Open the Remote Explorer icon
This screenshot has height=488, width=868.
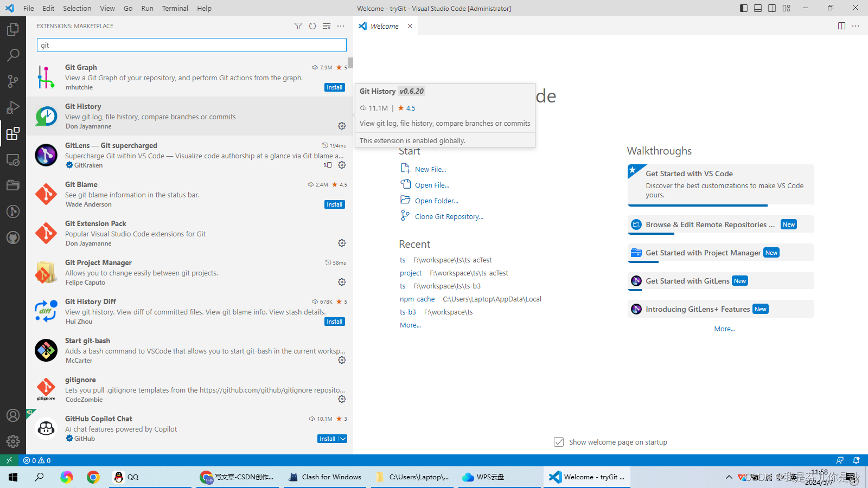pos(13,159)
